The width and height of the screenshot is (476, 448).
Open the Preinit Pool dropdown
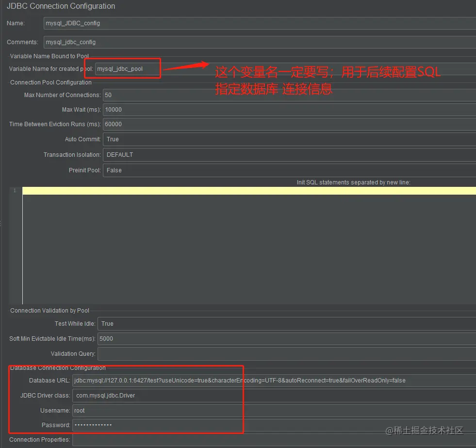click(289, 170)
